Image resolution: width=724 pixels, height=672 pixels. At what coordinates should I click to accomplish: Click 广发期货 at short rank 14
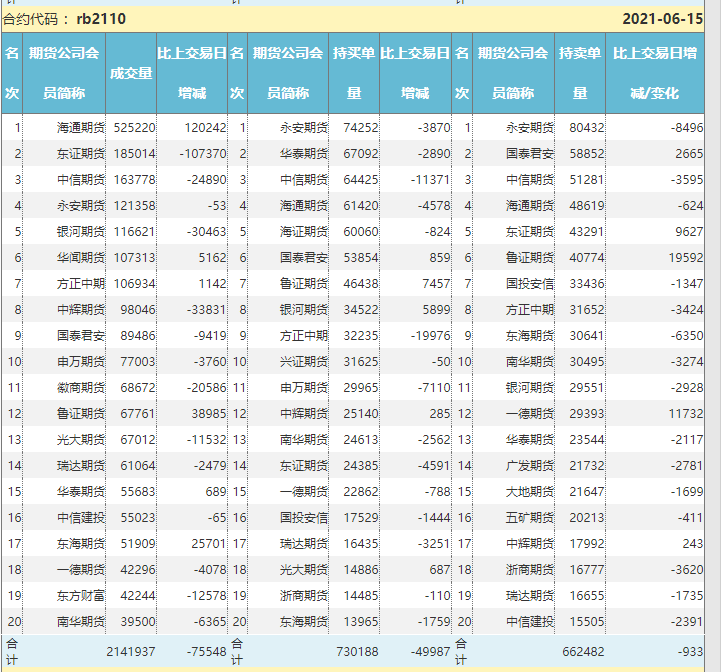[529, 465]
